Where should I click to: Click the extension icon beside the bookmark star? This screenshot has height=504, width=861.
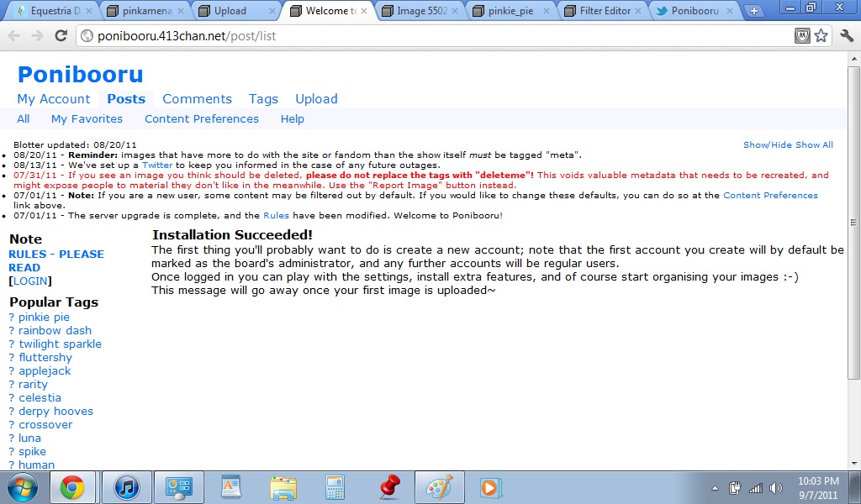pyautogui.click(x=802, y=36)
